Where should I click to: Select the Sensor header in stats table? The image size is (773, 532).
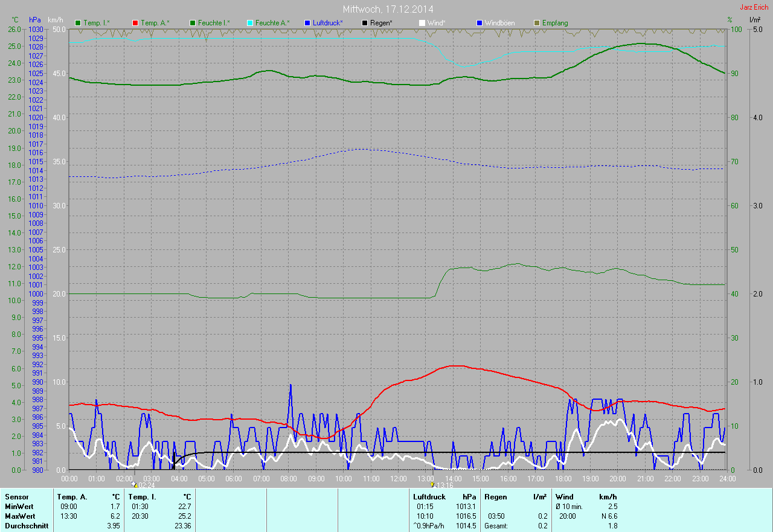[16, 497]
